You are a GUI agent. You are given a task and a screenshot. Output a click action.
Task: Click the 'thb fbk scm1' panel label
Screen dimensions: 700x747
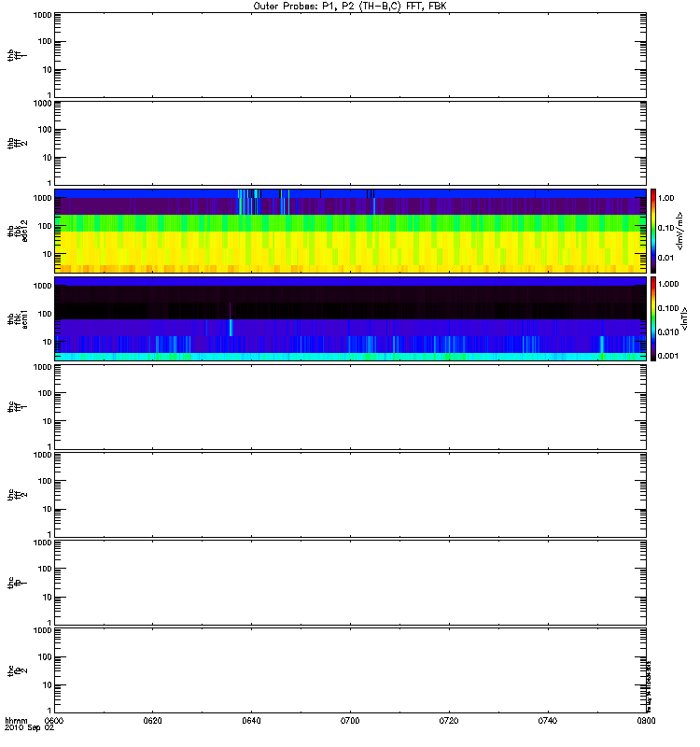tap(18, 318)
